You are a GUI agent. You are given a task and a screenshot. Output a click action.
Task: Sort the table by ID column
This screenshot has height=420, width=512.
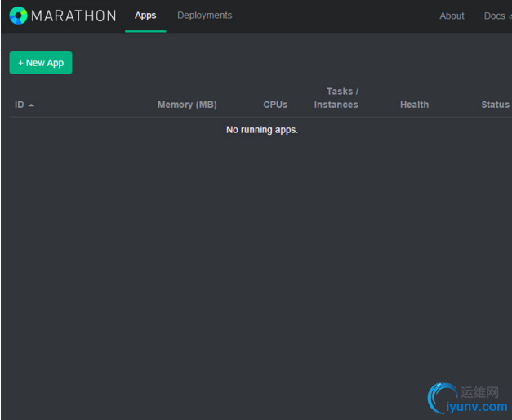coord(20,105)
